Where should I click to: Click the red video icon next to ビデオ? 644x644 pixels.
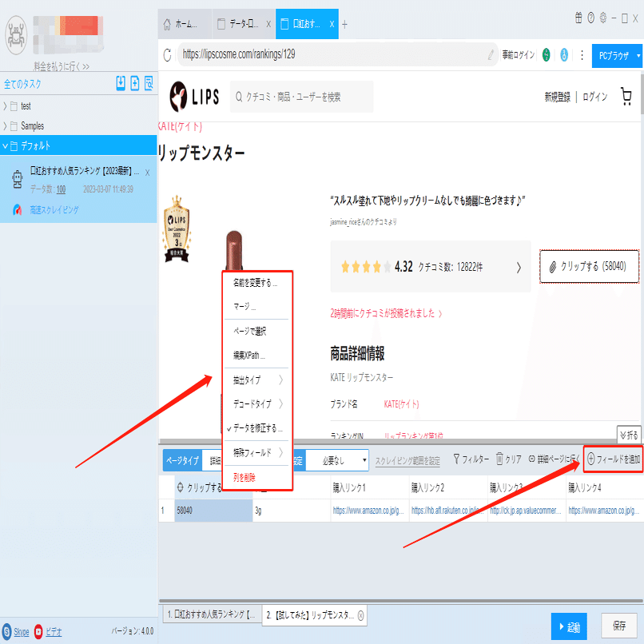pos(38,631)
